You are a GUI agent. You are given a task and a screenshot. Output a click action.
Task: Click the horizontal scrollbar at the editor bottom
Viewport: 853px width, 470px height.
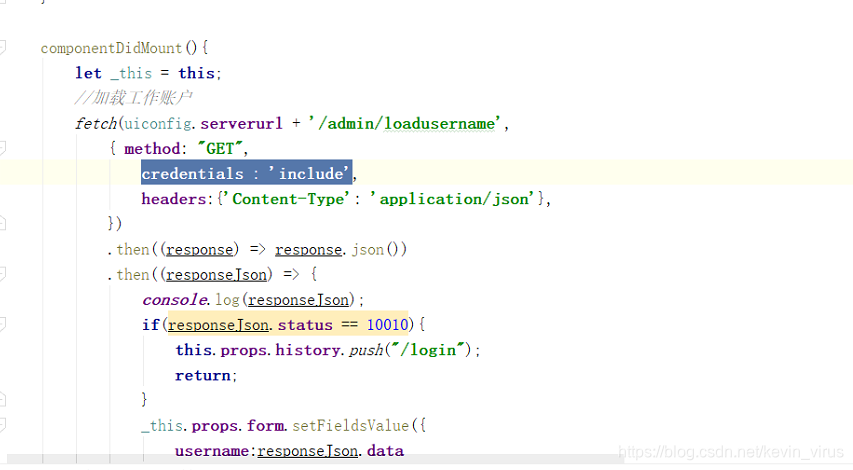(x=316, y=460)
